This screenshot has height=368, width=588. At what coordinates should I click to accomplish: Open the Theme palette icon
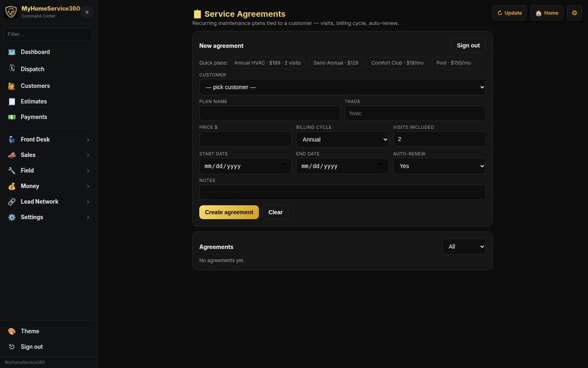pos(12,331)
